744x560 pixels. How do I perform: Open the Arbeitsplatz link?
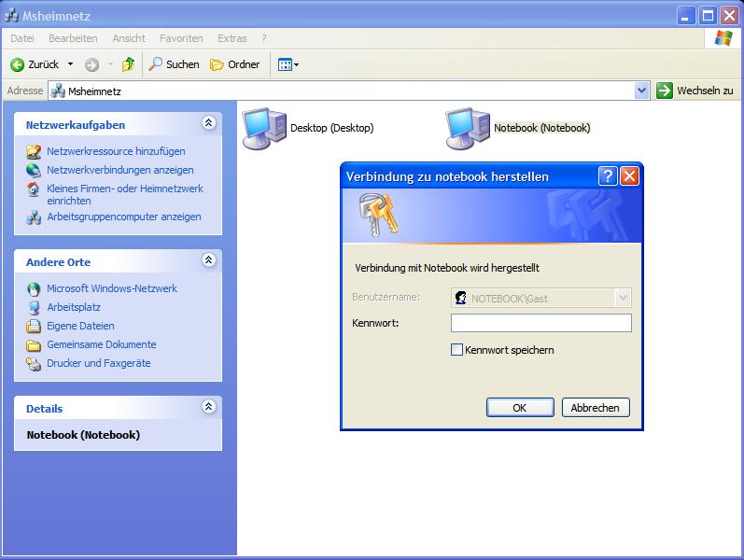(x=74, y=307)
